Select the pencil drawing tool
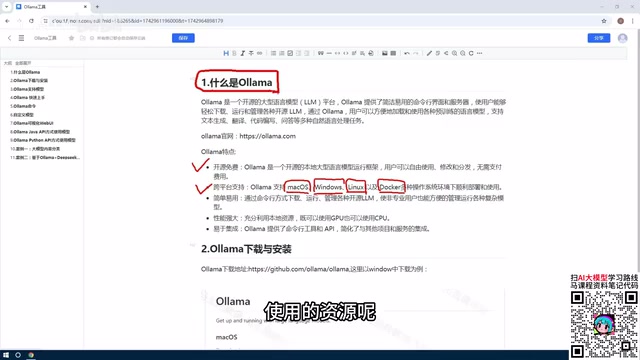The width and height of the screenshot is (640, 360). pyautogui.click(x=429, y=53)
